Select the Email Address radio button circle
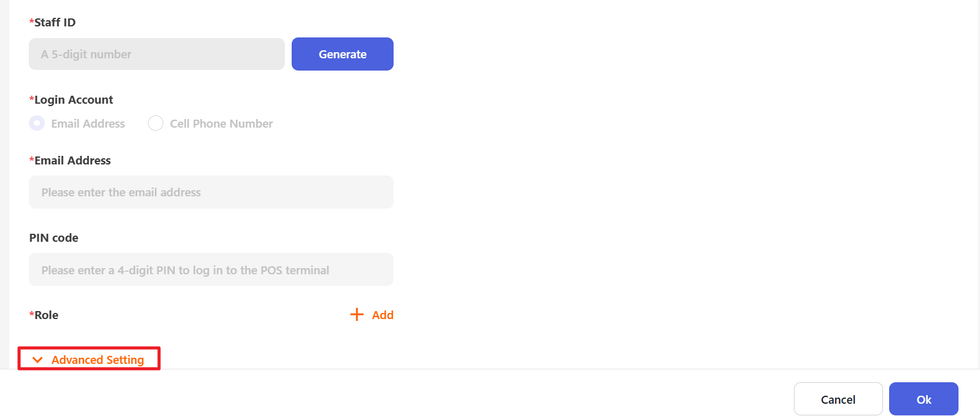The height and width of the screenshot is (416, 980). pyautogui.click(x=37, y=123)
